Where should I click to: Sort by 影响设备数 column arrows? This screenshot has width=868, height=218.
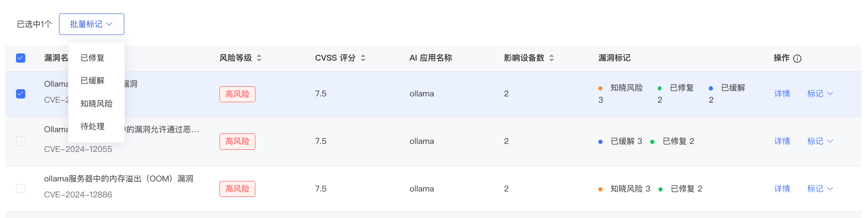point(552,58)
